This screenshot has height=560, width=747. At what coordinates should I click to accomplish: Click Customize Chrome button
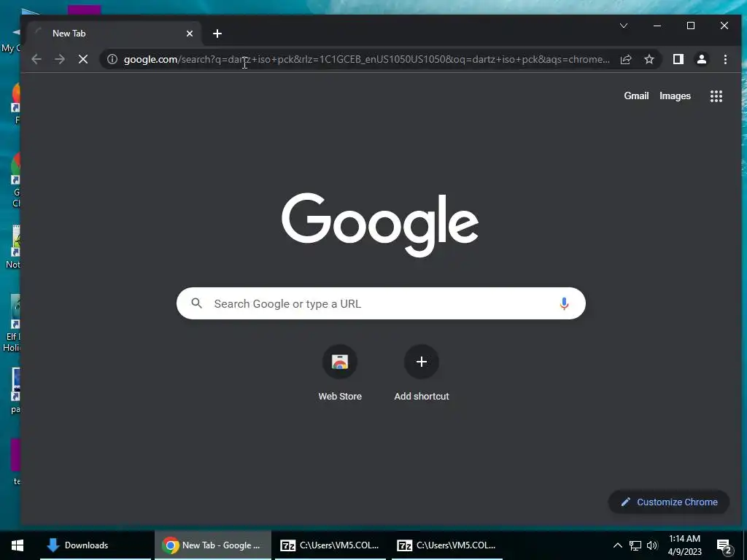[669, 502]
